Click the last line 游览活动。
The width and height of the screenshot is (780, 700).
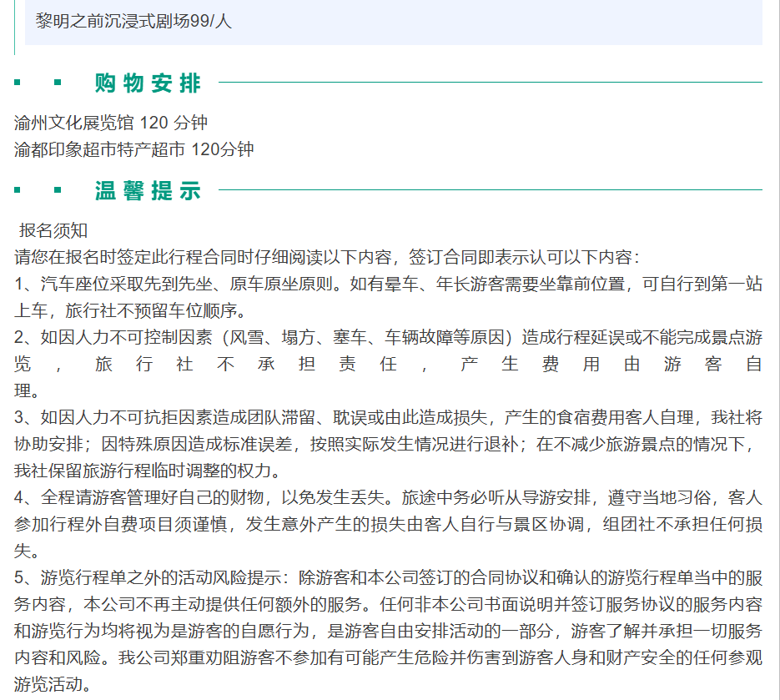53,685
